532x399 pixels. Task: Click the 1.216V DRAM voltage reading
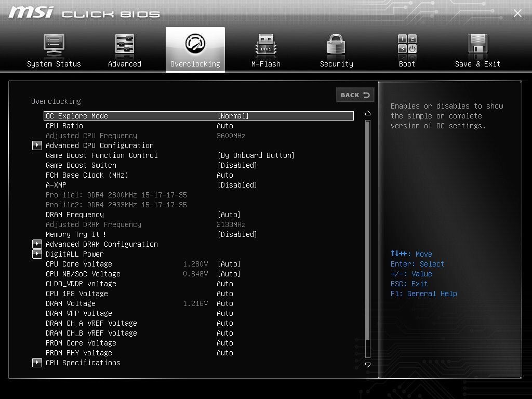195,303
